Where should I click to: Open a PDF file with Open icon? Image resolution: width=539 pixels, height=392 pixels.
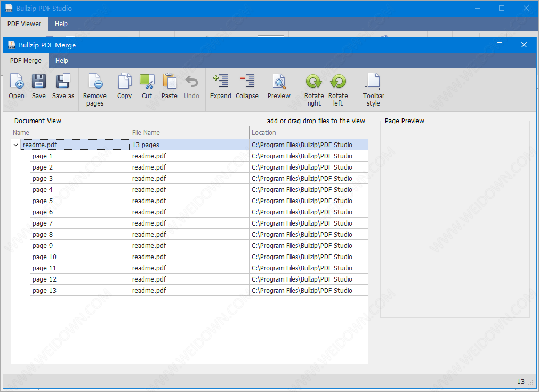pyautogui.click(x=17, y=82)
